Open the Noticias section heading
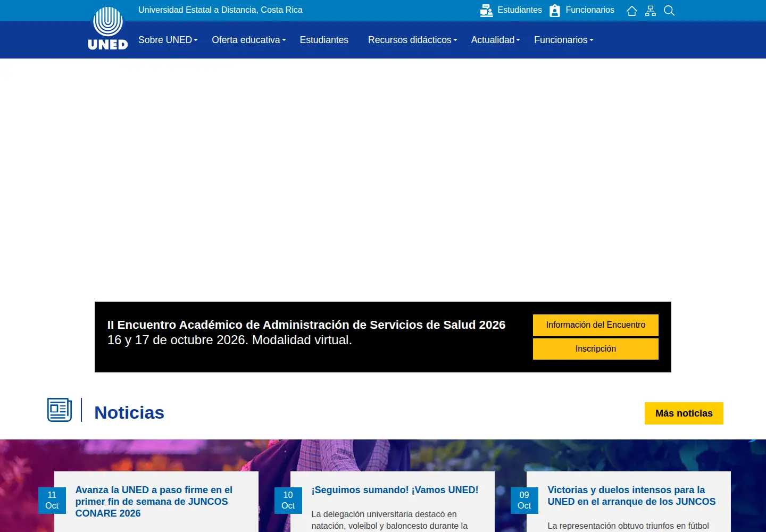This screenshot has width=766, height=532. click(129, 413)
